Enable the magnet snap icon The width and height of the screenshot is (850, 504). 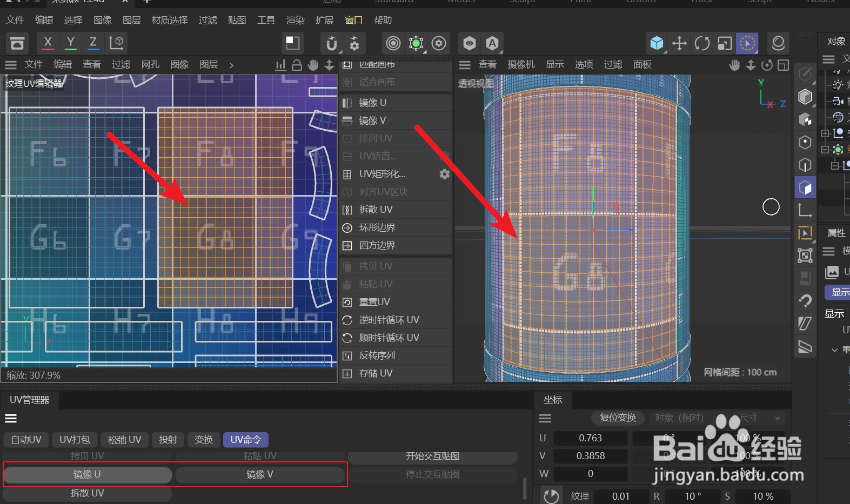pyautogui.click(x=332, y=43)
